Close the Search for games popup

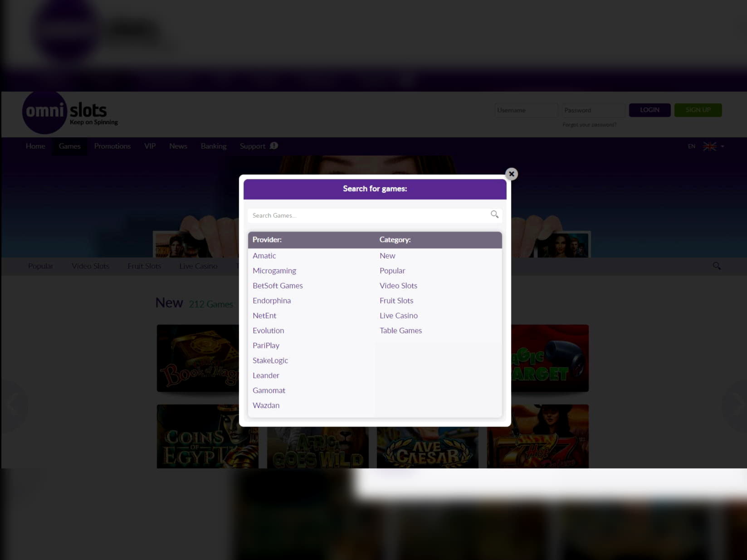pos(511,174)
